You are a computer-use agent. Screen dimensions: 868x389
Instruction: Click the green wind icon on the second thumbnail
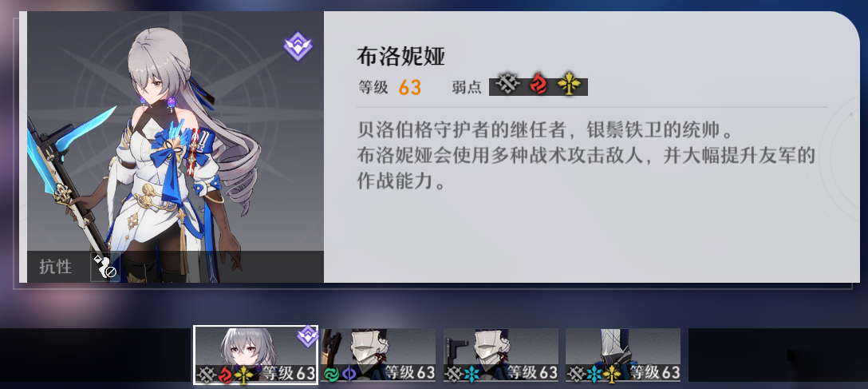(x=331, y=374)
